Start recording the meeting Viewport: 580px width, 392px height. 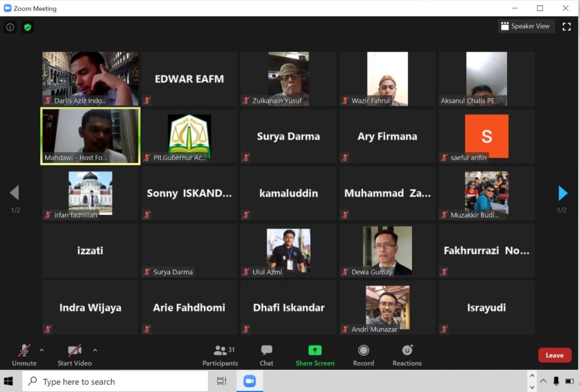(x=363, y=355)
